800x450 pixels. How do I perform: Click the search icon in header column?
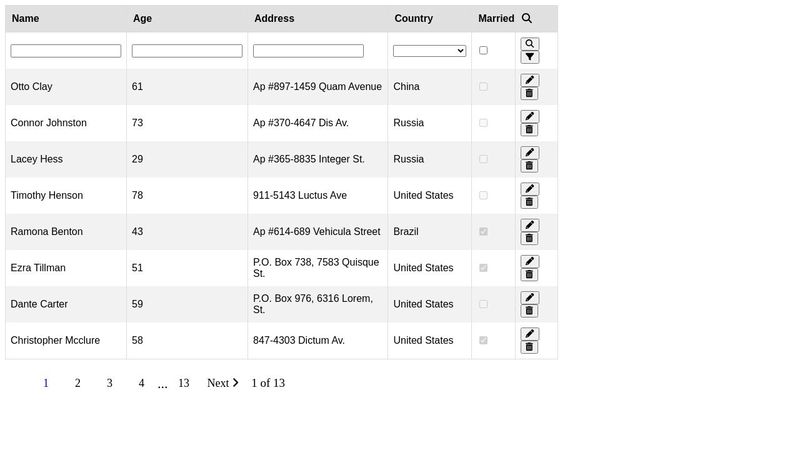[527, 18]
